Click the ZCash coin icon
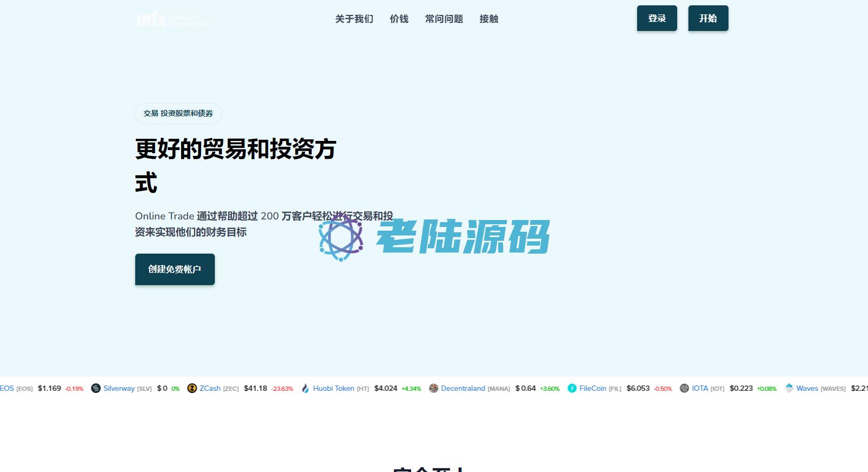The width and height of the screenshot is (868, 472). pyautogui.click(x=192, y=388)
